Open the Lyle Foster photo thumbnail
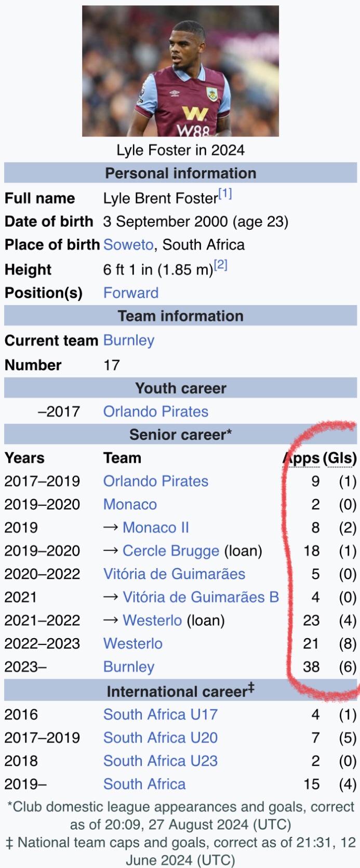The height and width of the screenshot is (868, 360). pyautogui.click(x=180, y=71)
